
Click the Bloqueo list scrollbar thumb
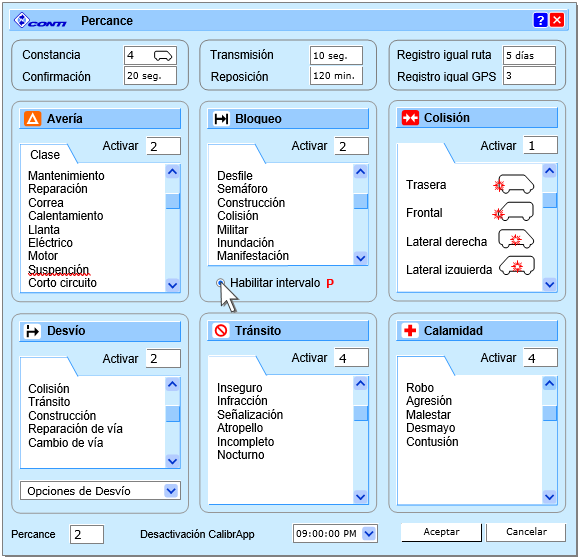[x=361, y=201]
